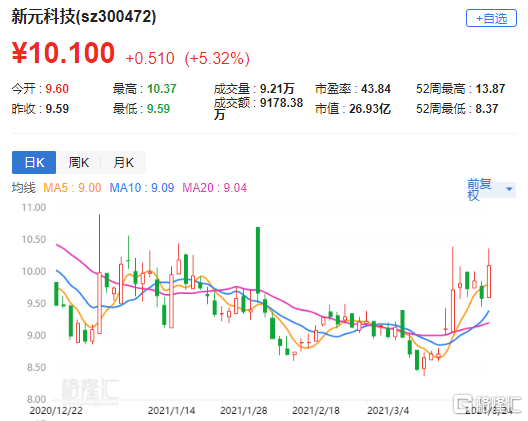
Task: Click the 均线 label
Action: [23, 188]
